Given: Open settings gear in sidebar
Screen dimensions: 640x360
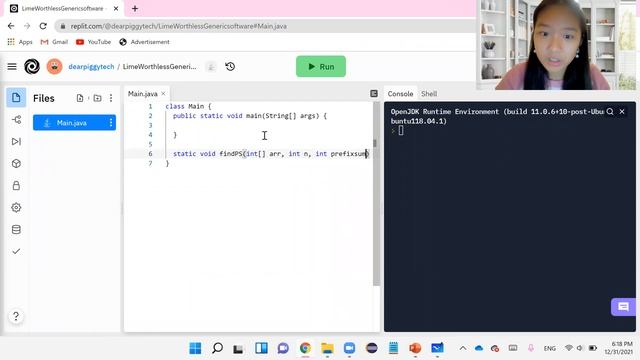Looking at the screenshot, I should coord(16,207).
